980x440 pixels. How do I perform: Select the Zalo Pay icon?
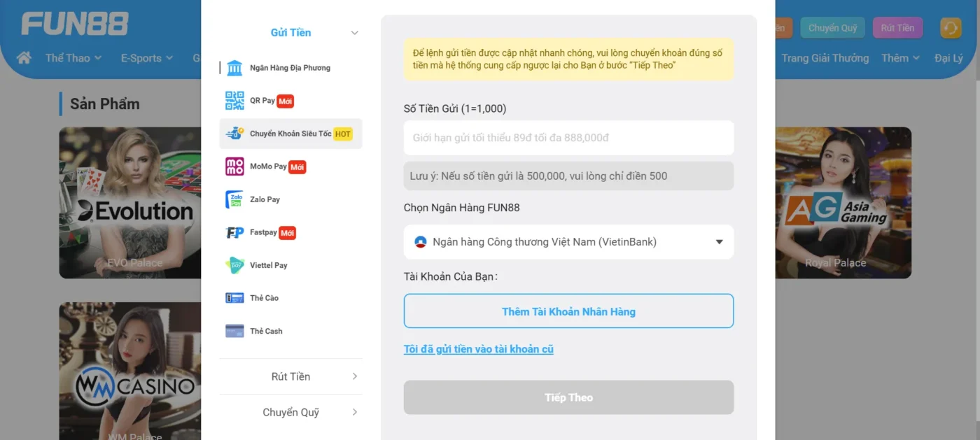(x=234, y=199)
